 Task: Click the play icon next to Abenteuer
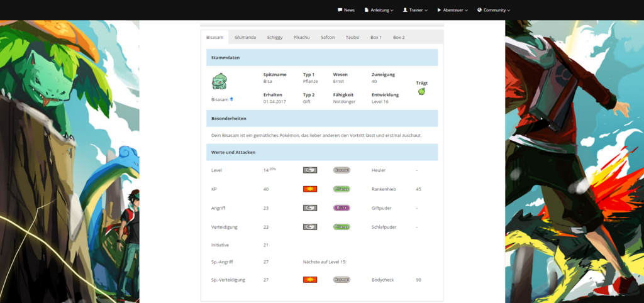(x=439, y=10)
